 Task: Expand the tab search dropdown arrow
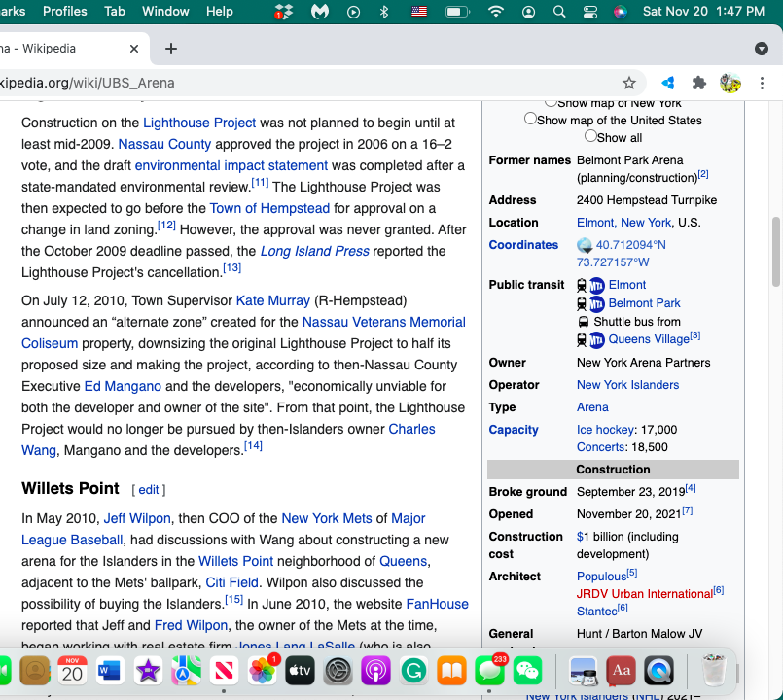(x=762, y=49)
